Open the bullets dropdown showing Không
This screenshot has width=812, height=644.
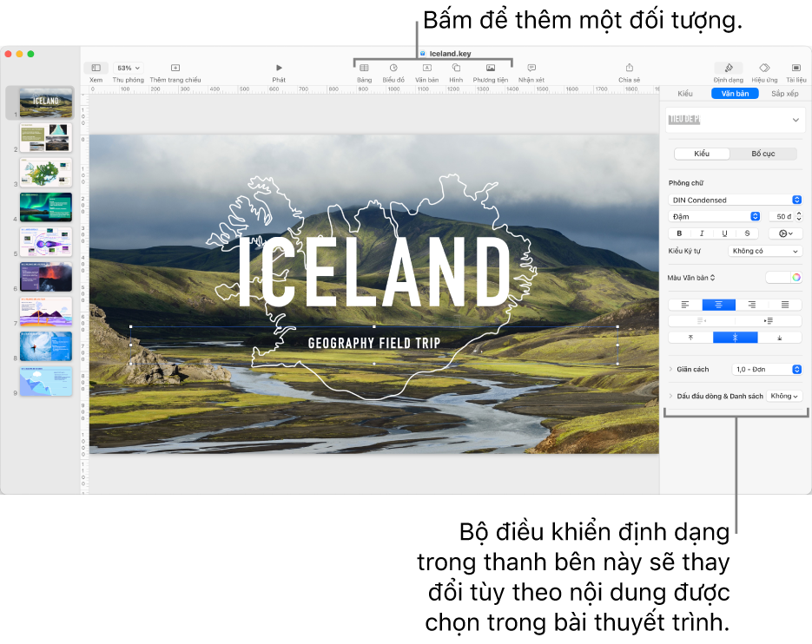[784, 396]
